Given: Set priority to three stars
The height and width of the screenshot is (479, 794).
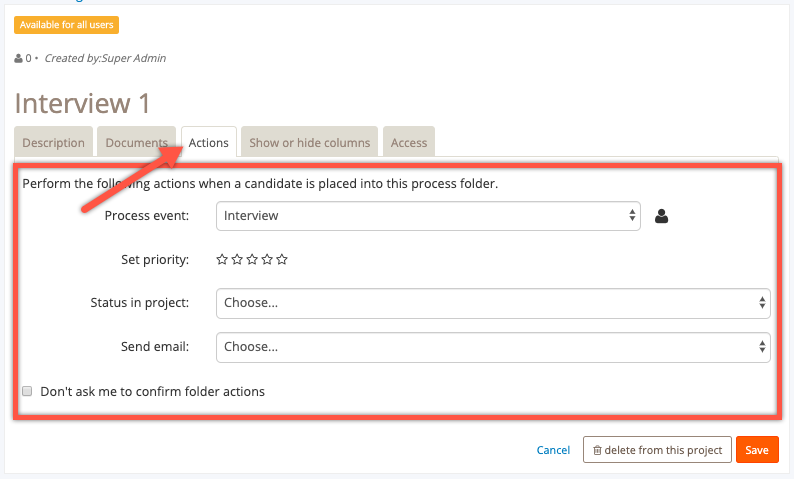Looking at the screenshot, I should (x=252, y=259).
